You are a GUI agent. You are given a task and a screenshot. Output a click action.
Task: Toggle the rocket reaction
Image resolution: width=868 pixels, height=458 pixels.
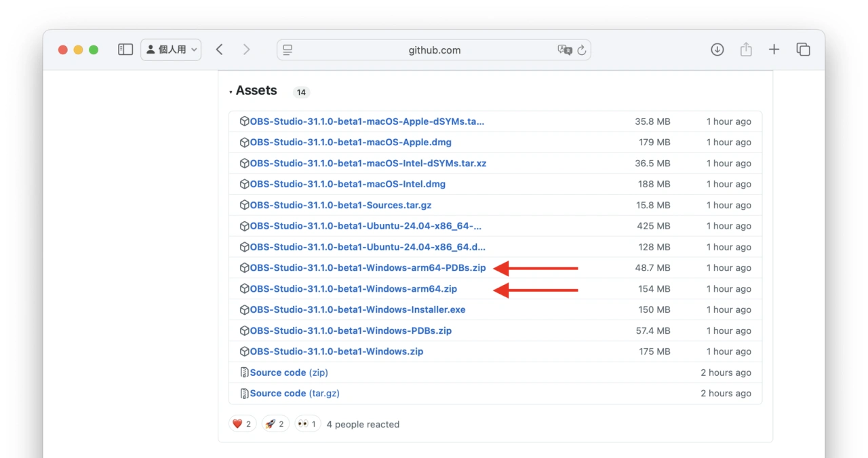tap(275, 424)
